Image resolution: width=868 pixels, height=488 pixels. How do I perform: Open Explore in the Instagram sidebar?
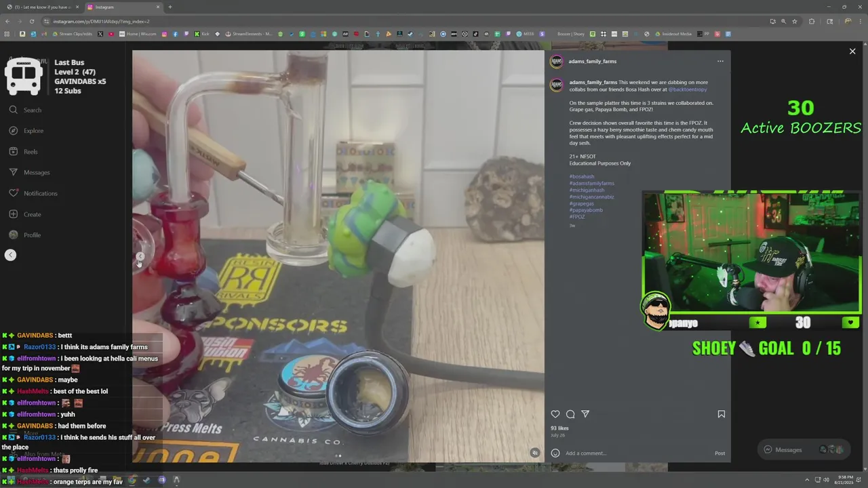(x=26, y=131)
